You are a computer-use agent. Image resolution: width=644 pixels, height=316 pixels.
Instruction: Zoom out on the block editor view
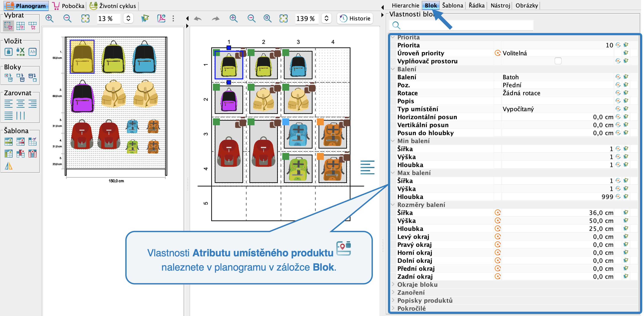point(251,19)
